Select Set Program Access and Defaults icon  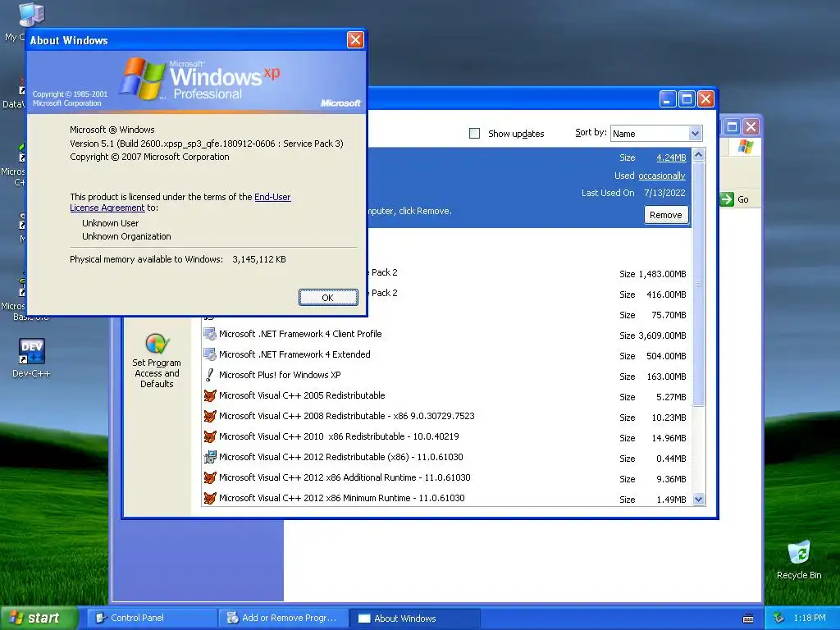[157, 344]
